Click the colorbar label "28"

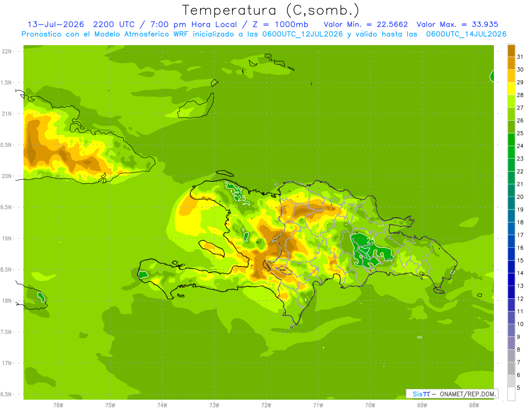520,95
